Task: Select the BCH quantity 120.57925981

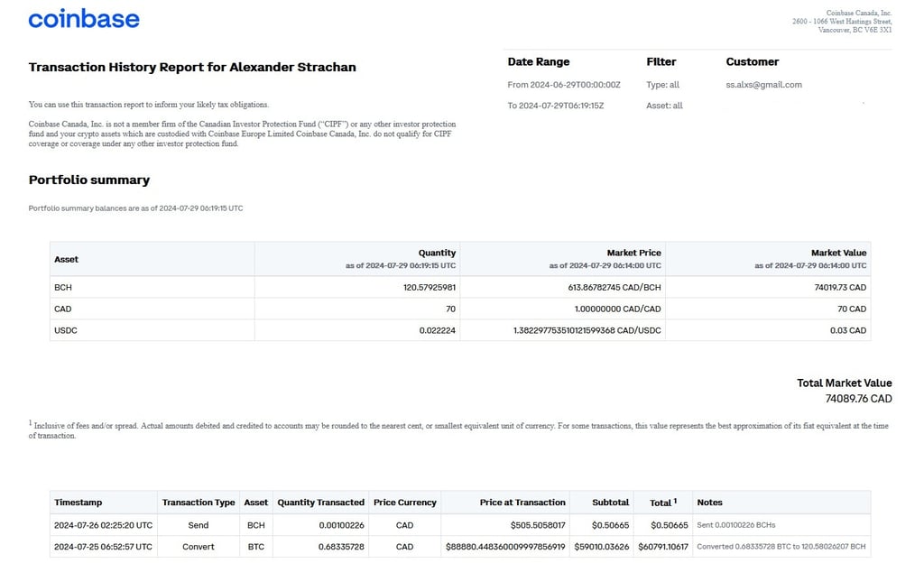Action: [x=430, y=288]
